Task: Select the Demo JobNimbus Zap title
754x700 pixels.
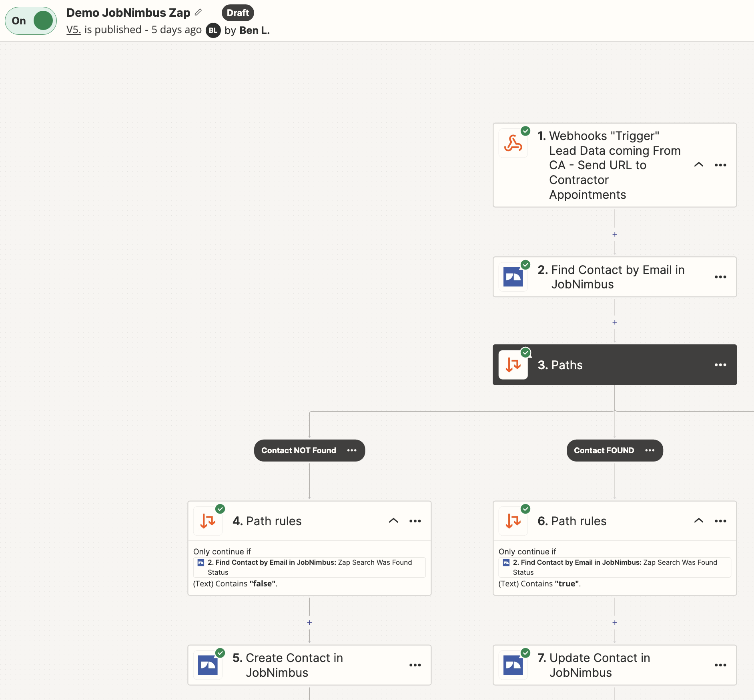Action: coord(128,13)
